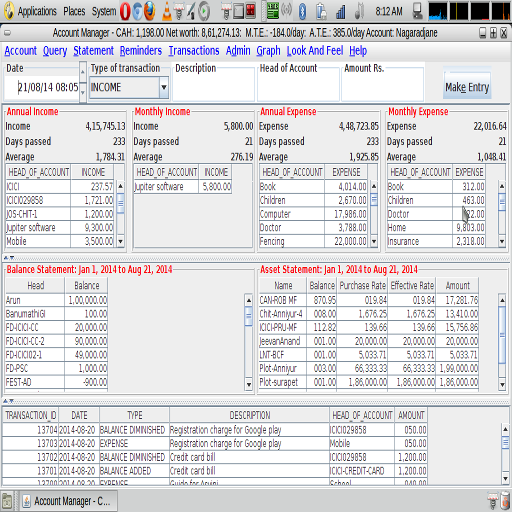
Task: Click the battery status icon
Action: tap(321, 11)
